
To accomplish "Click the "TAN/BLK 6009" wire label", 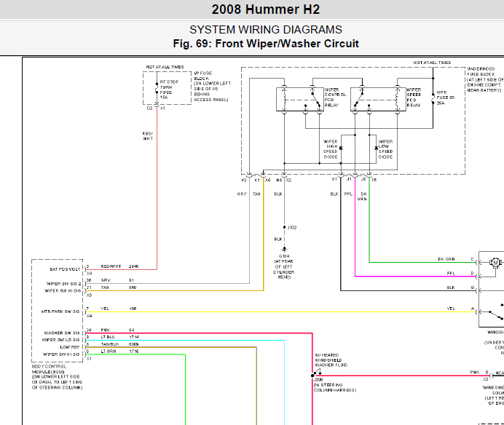I will [120, 344].
